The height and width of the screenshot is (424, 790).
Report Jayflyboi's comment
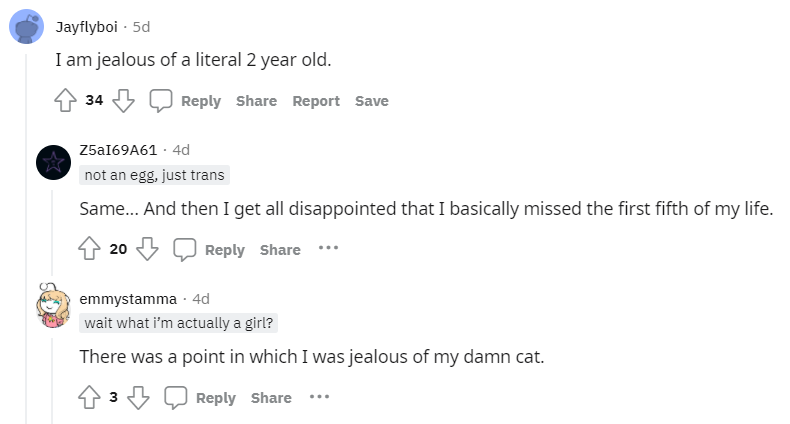pyautogui.click(x=316, y=101)
